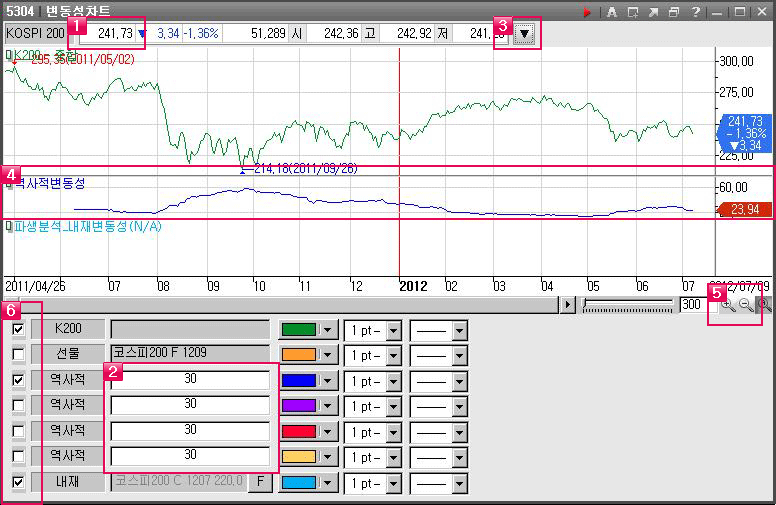Click the 내재 row label button

[68, 482]
